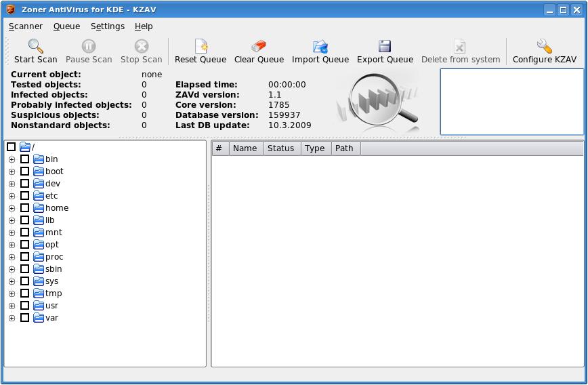
Task: Expand the bin tree node
Action: [12, 159]
